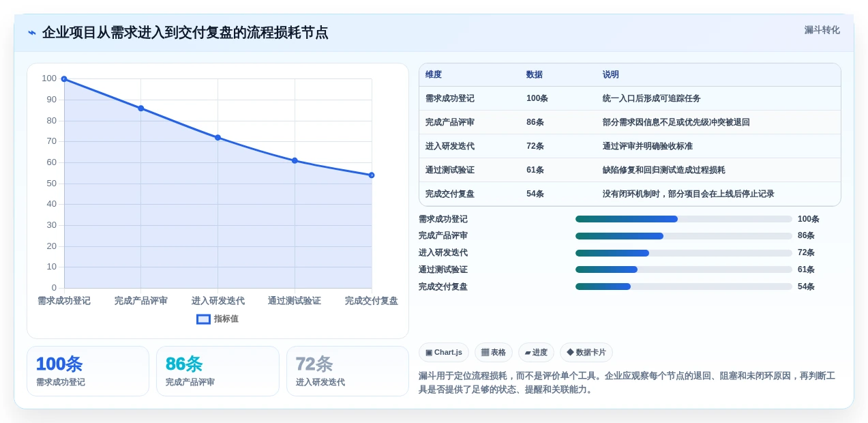The image size is (868, 423).
Task: Select the Chart.js tag
Action: [444, 353]
